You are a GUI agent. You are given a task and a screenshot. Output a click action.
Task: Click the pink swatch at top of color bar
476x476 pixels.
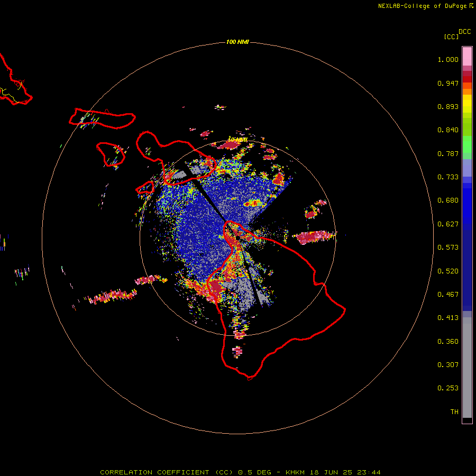[x=467, y=57]
